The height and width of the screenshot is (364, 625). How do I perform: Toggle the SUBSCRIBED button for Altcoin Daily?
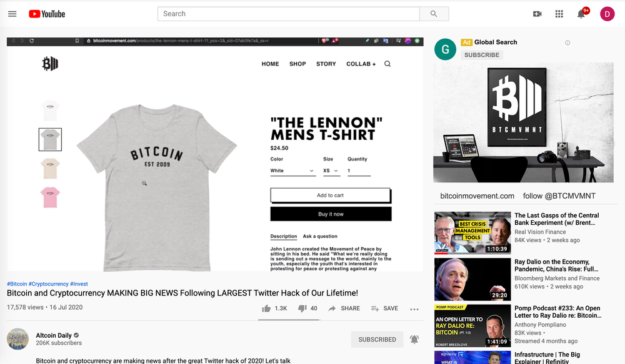coord(377,339)
